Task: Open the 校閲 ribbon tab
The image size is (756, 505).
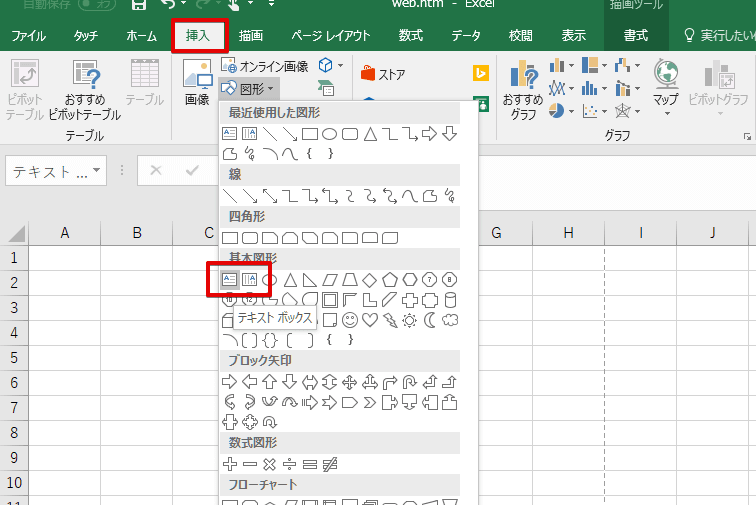Action: click(x=520, y=35)
